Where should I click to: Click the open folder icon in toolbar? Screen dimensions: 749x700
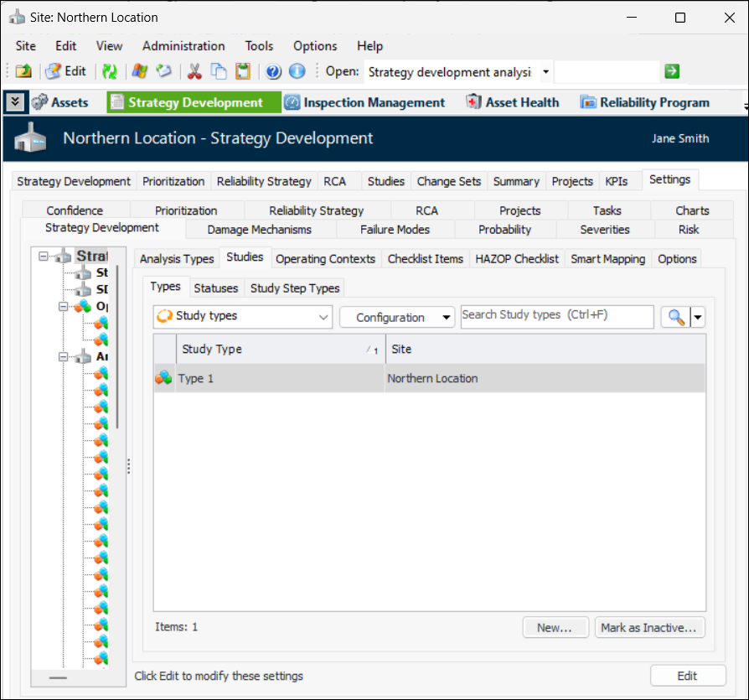[23, 72]
